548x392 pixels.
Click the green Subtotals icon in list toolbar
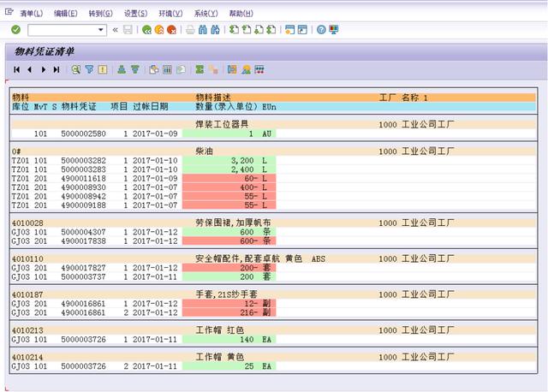[200, 69]
